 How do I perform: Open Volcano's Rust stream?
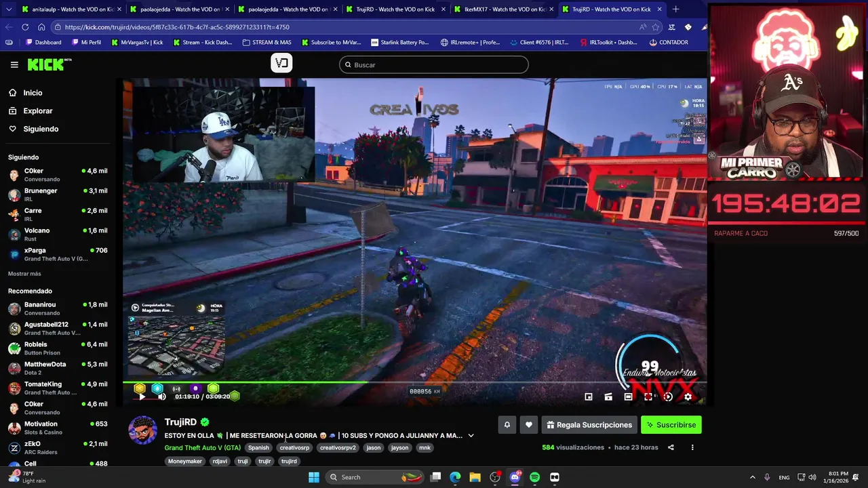(x=58, y=234)
